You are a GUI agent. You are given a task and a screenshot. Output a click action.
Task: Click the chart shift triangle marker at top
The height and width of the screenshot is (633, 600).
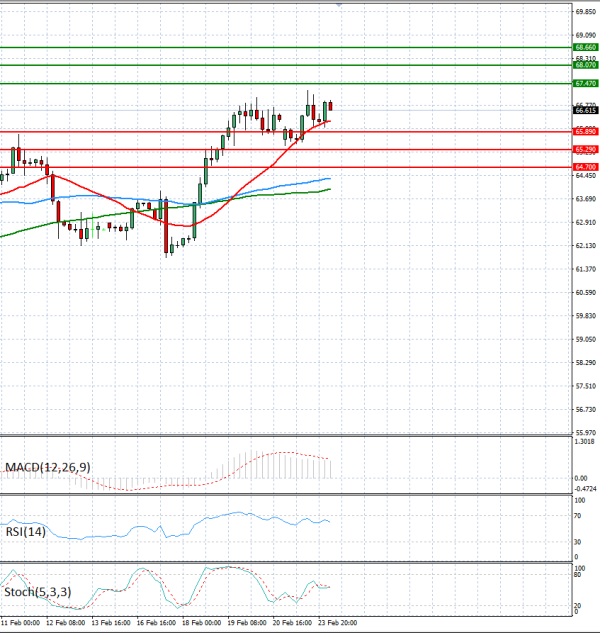pos(340,5)
